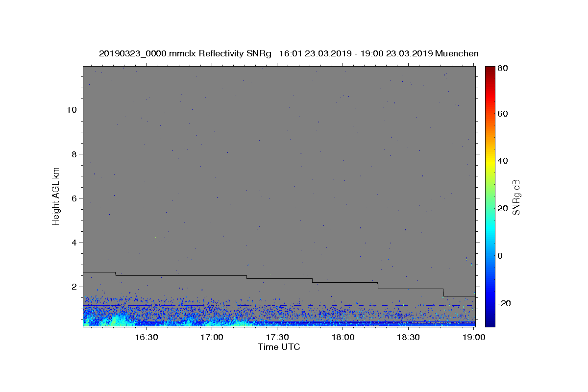Click the height axis value 8
This screenshot has width=588, height=392.
(74, 154)
